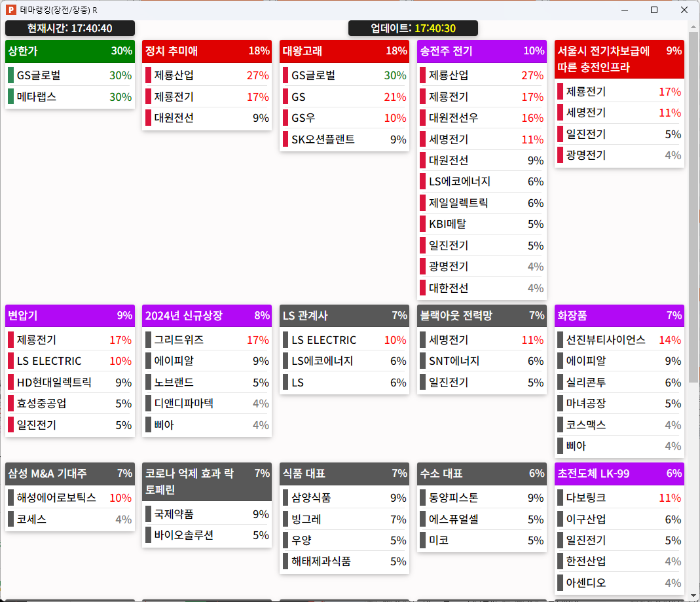
Task: Select the 대원전선우 16% row
Action: click(482, 118)
